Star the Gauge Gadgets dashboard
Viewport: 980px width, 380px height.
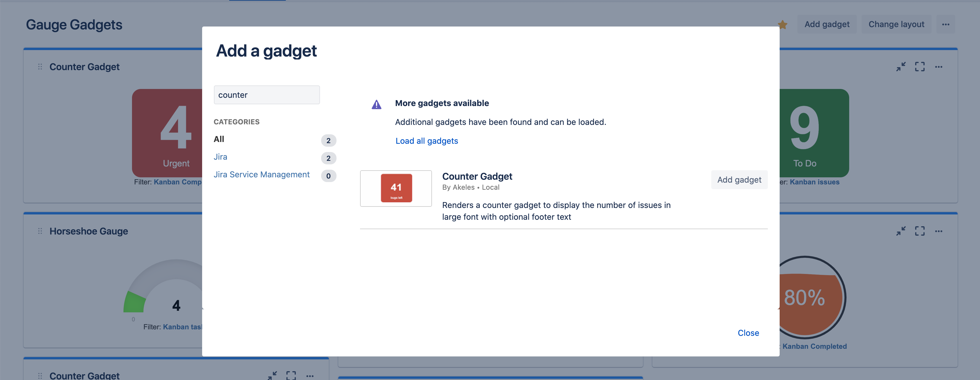coord(783,24)
